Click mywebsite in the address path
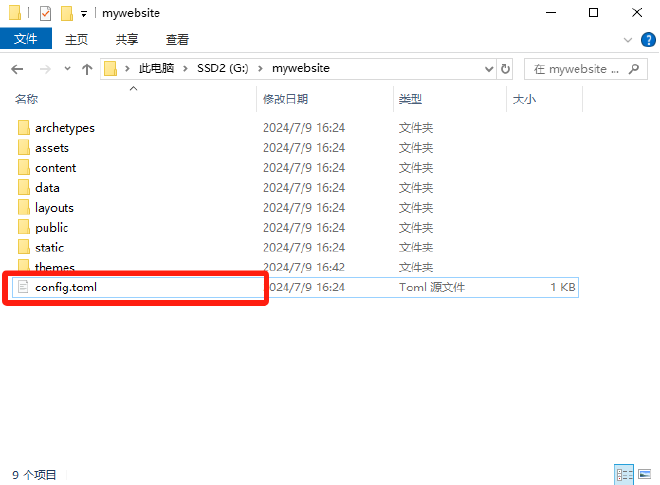The image size is (660, 485). coord(301,68)
